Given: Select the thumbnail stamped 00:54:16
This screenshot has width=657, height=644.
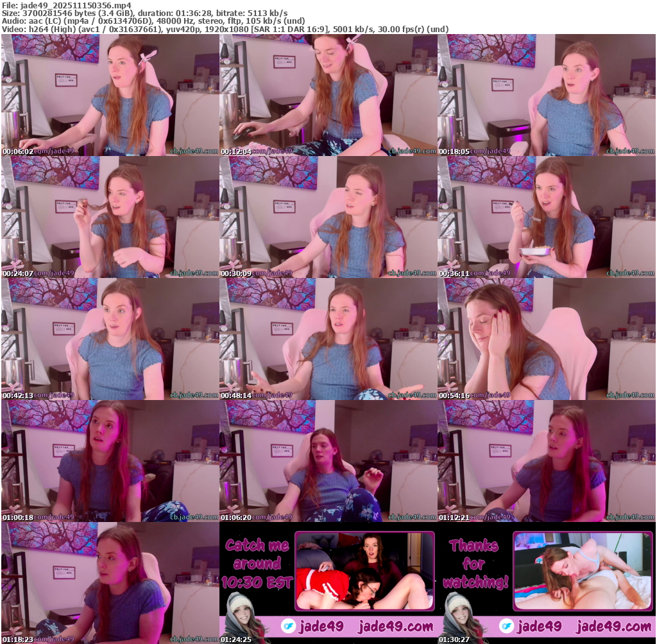Looking at the screenshot, I should coord(547,339).
